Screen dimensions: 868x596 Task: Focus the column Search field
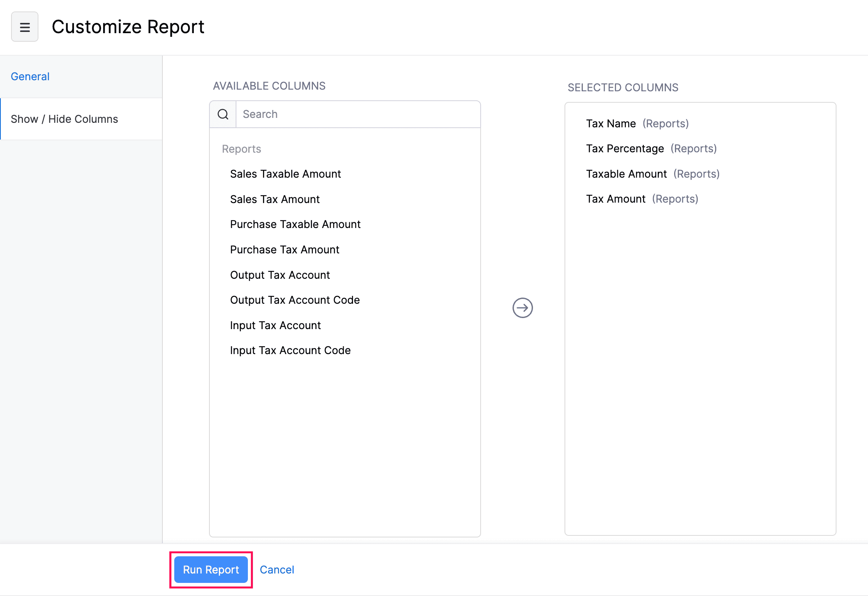coord(358,114)
